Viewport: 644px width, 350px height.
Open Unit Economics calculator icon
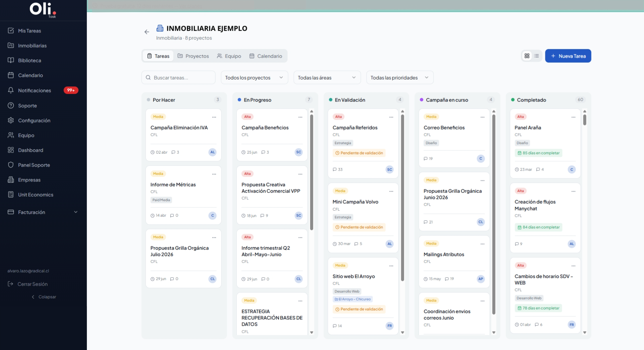click(11, 195)
